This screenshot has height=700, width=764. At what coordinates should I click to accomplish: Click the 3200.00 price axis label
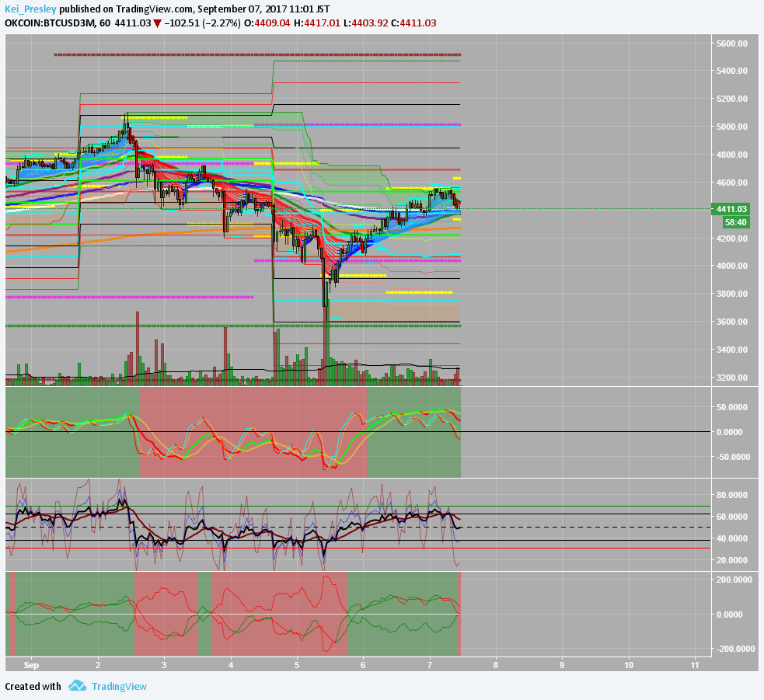coord(731,377)
